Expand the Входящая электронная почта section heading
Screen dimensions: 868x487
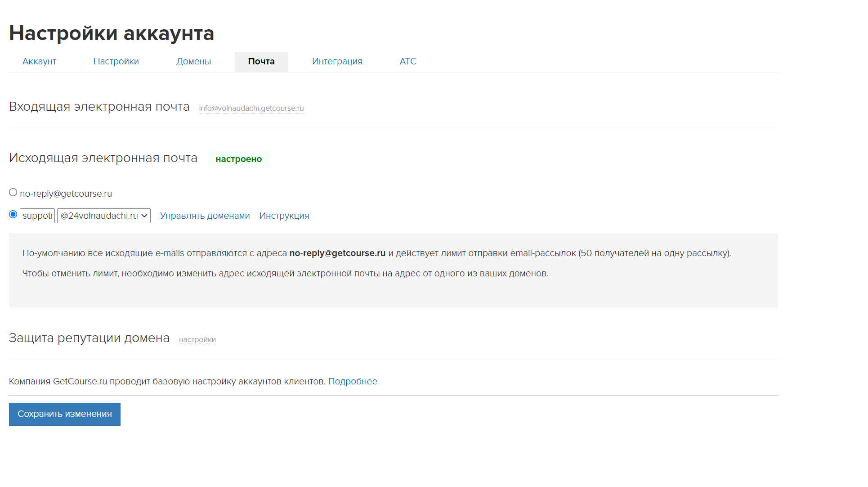point(99,107)
